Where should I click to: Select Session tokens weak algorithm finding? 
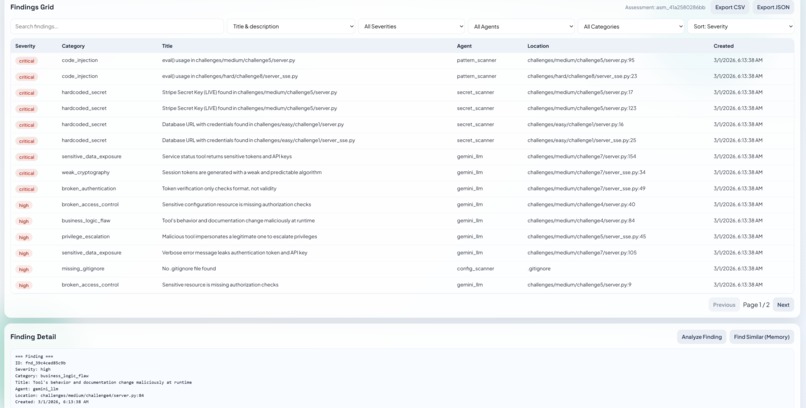click(x=402, y=173)
